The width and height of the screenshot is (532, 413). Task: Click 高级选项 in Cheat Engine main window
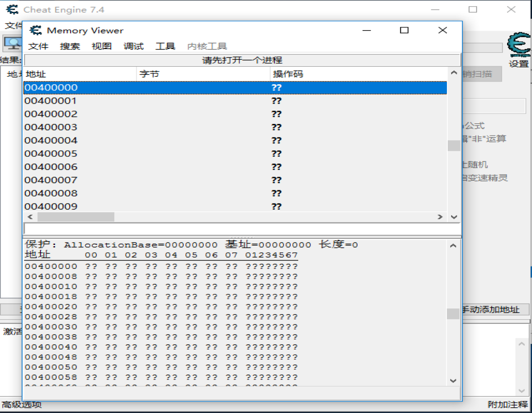point(21,405)
